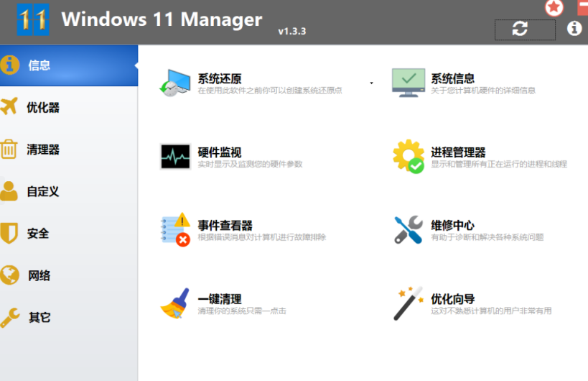The height and width of the screenshot is (381, 588).
Task: Click the 系统信息 green monitor icon
Action: (409, 83)
